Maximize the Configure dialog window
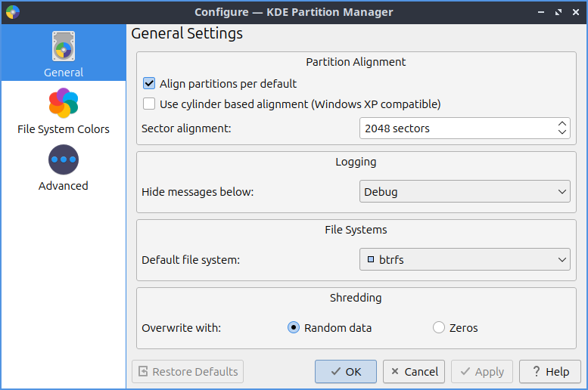The width and height of the screenshot is (588, 390). tap(558, 12)
